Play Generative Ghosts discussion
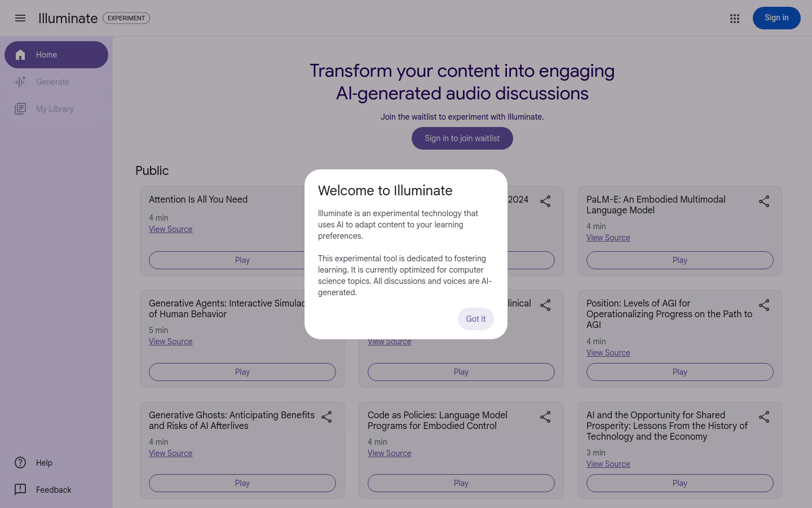812x508 pixels. [242, 483]
